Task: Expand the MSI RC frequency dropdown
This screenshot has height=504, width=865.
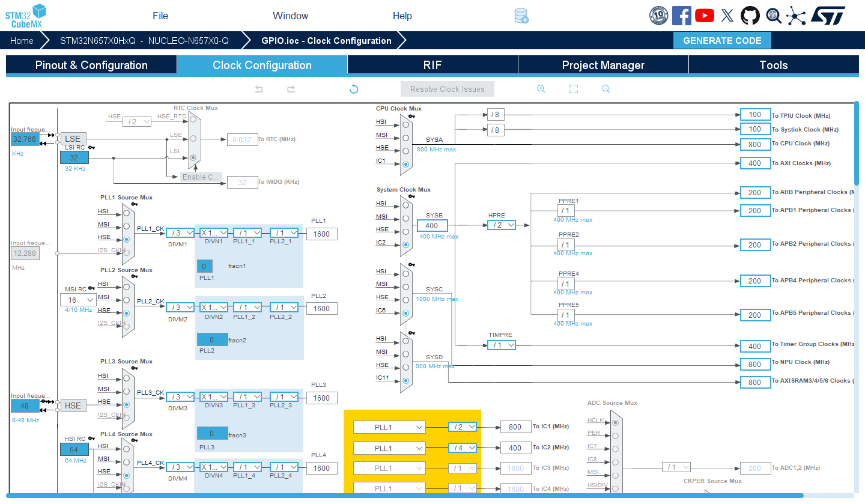Action: [x=78, y=300]
